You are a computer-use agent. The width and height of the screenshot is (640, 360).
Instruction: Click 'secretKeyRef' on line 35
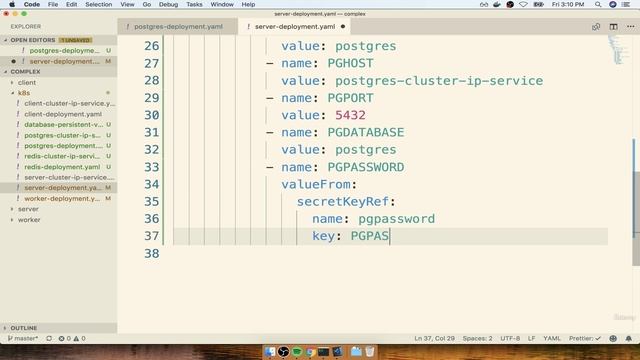343,202
